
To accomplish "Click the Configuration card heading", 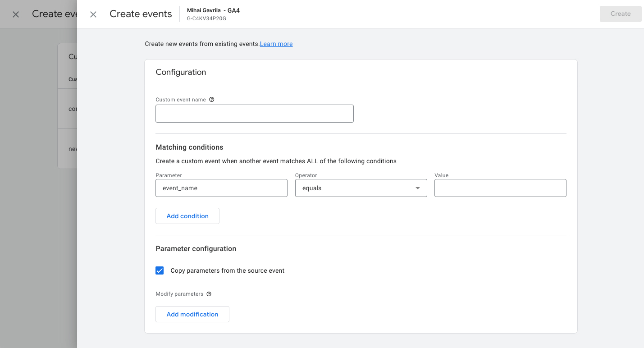I will point(181,72).
